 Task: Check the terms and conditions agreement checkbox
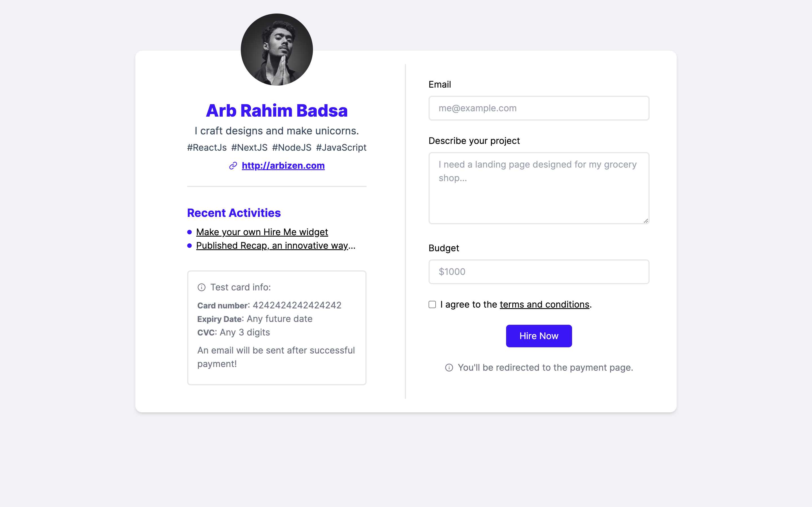[432, 304]
